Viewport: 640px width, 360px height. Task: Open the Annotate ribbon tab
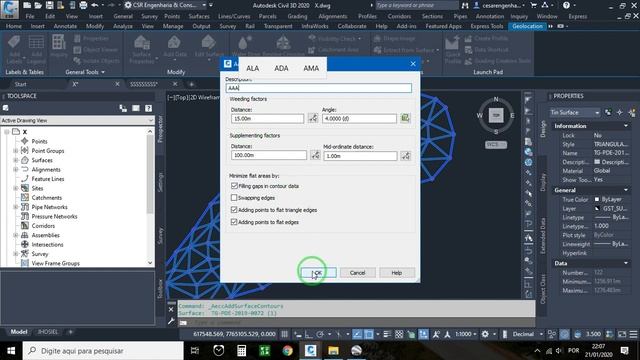tap(65, 26)
